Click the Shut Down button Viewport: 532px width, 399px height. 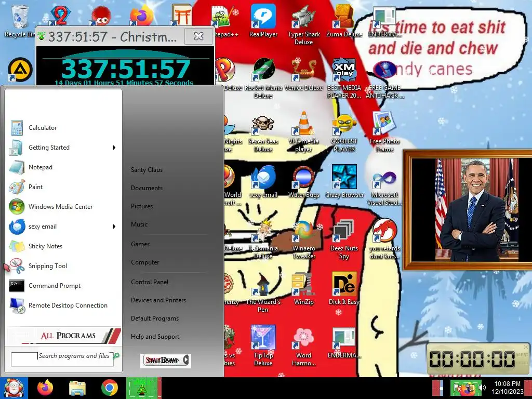pos(162,361)
